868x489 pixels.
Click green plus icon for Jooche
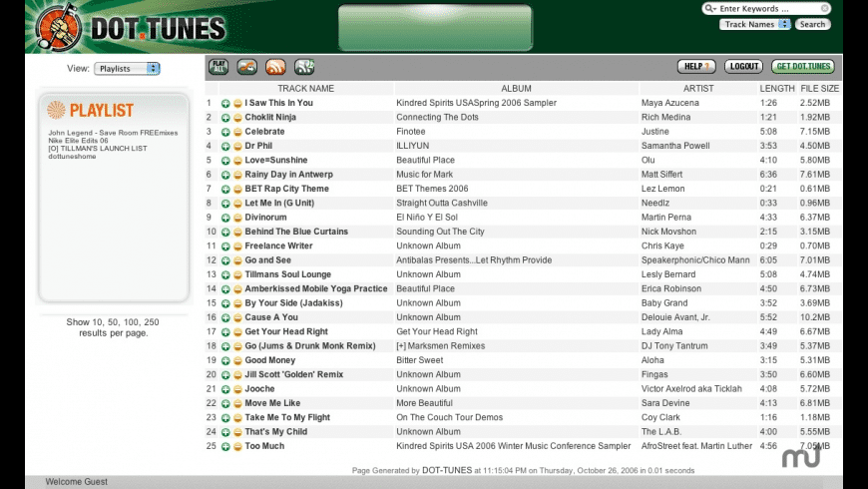[x=225, y=390]
